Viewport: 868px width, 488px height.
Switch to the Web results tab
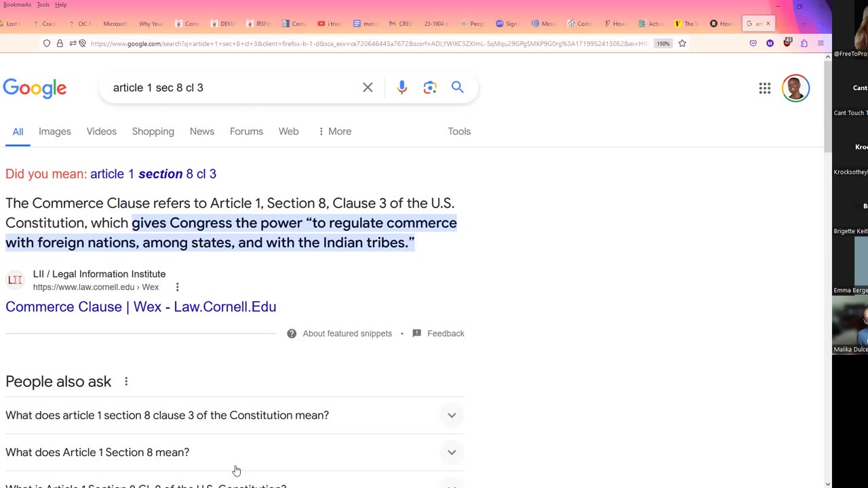pos(289,131)
